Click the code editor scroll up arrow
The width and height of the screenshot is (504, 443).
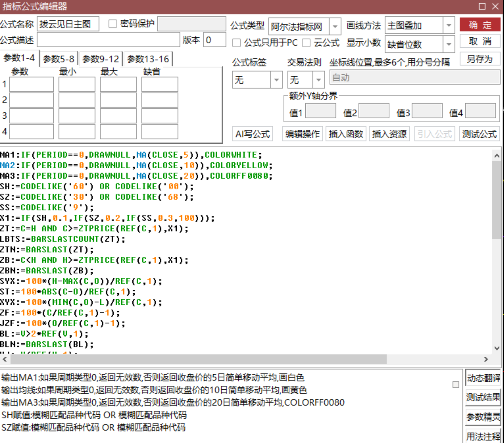pyautogui.click(x=497, y=155)
